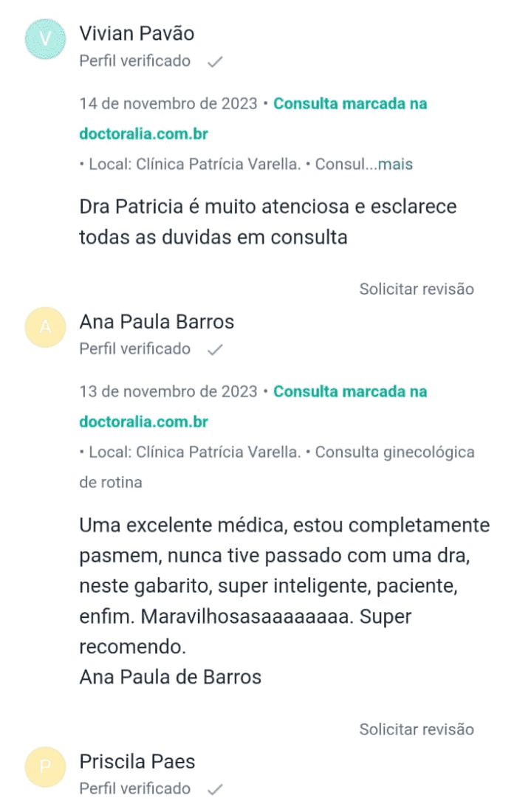517x812 pixels.
Task: Expand truncated details with the "mais" link
Action: point(395,165)
